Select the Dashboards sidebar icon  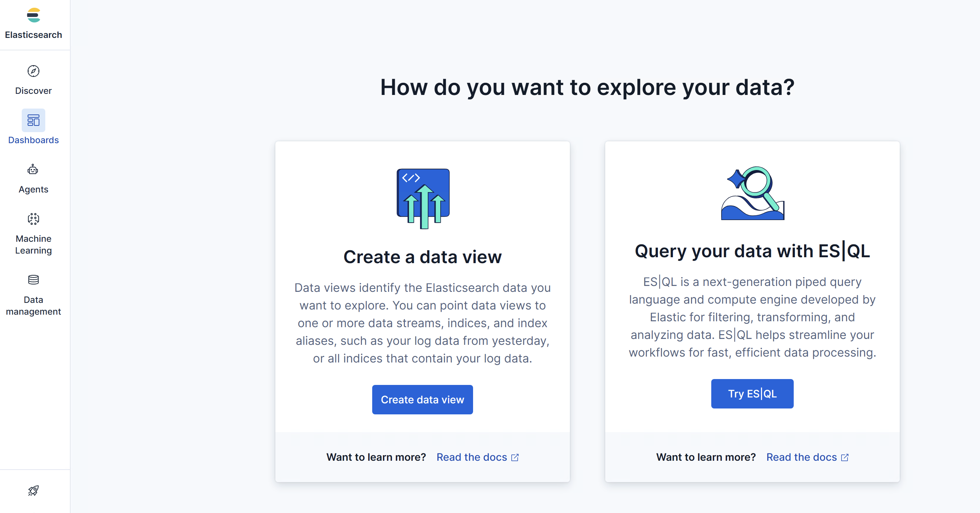tap(34, 121)
